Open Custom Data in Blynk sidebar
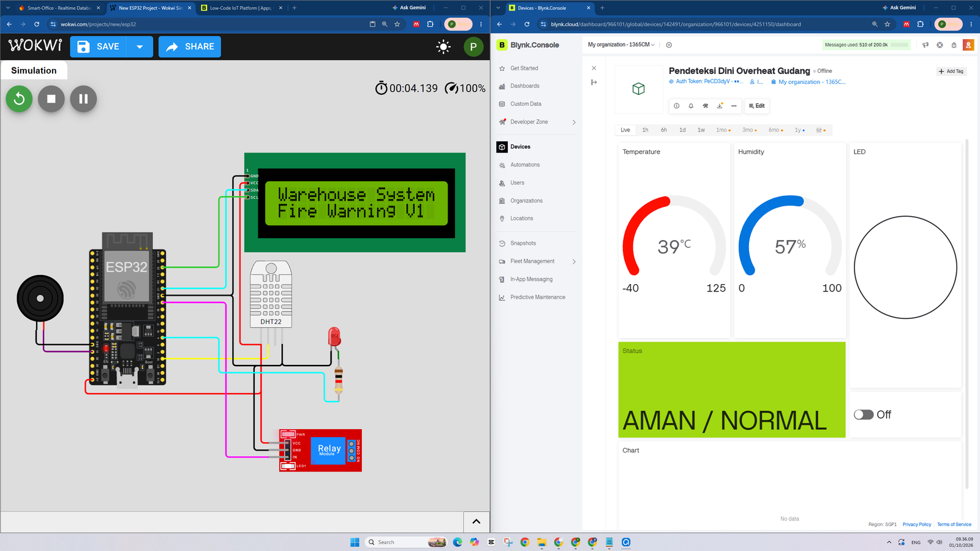This screenshot has width=980, height=551. [x=526, y=104]
